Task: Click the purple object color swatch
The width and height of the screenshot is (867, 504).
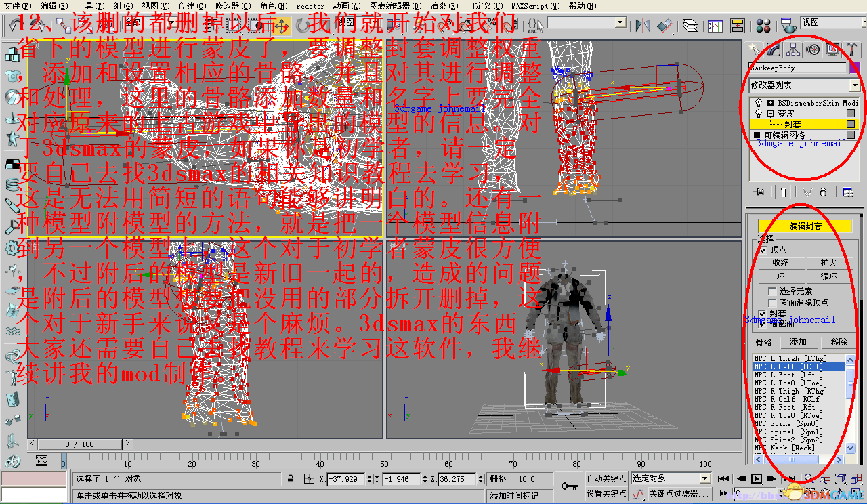Action: click(x=855, y=68)
